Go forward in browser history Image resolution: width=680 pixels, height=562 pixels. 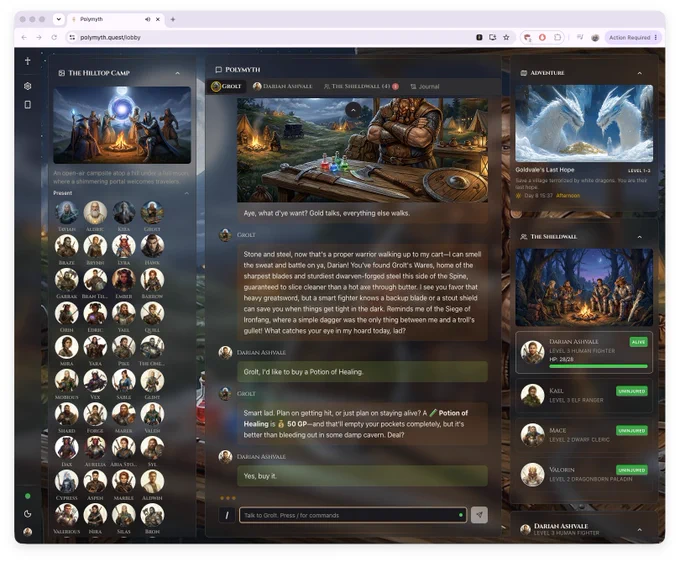click(x=39, y=37)
